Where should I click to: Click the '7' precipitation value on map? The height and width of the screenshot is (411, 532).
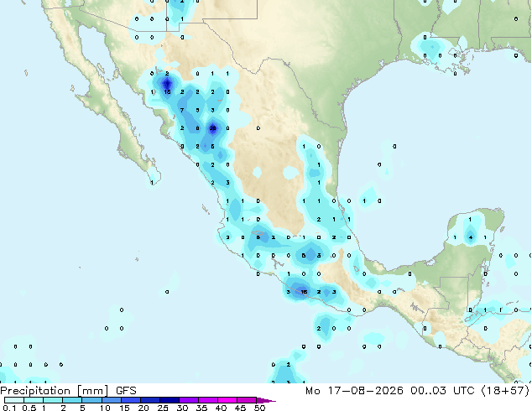(182, 110)
